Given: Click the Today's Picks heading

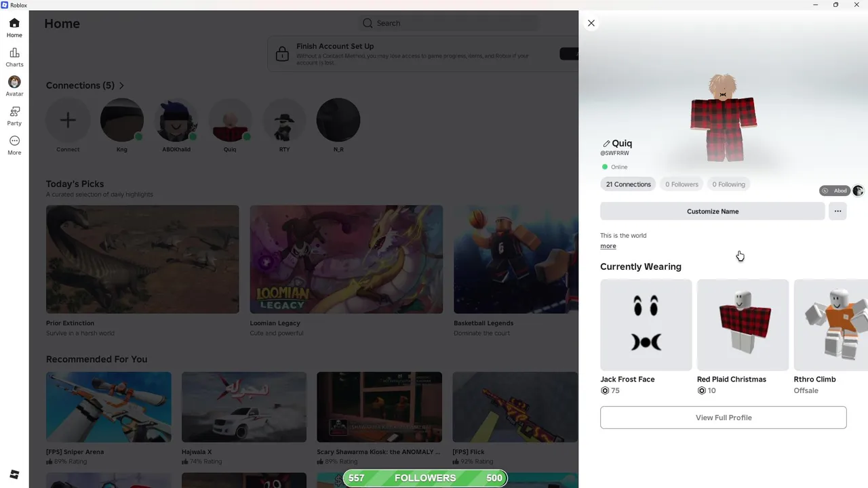Looking at the screenshot, I should 75,184.
